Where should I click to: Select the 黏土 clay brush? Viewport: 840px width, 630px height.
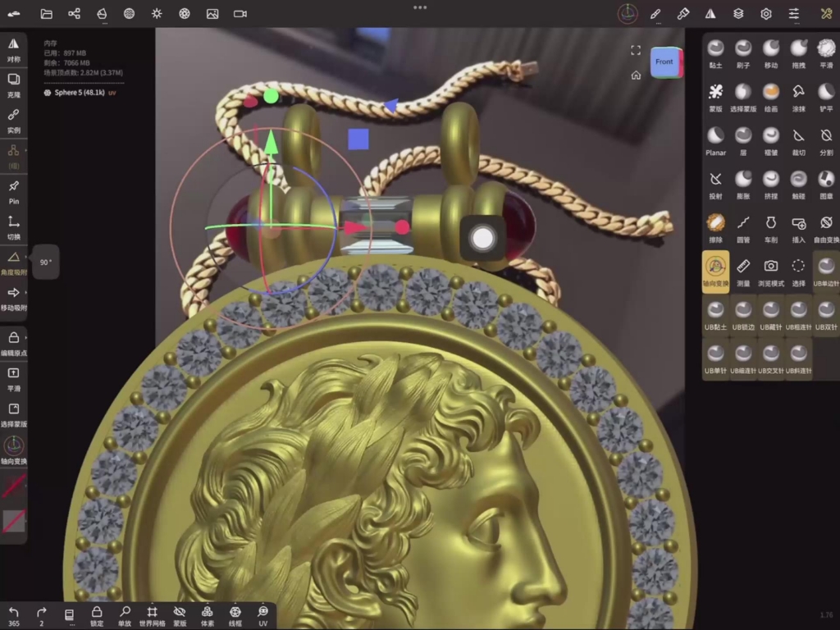pos(715,53)
